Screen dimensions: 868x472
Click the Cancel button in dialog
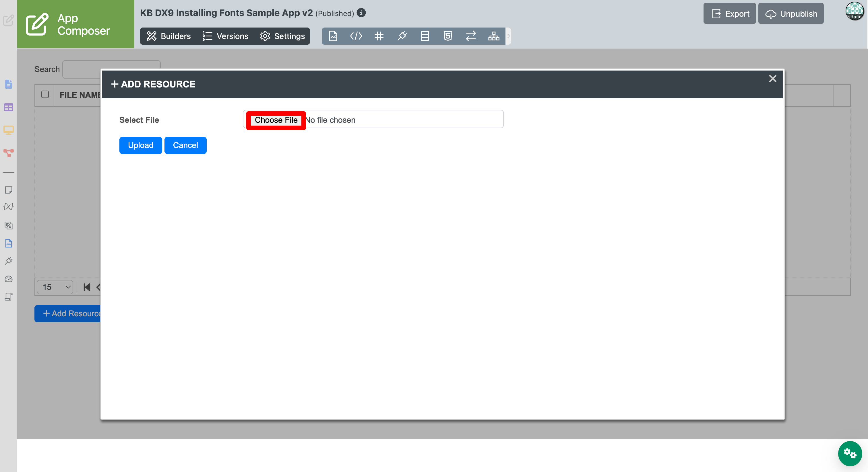click(x=185, y=145)
